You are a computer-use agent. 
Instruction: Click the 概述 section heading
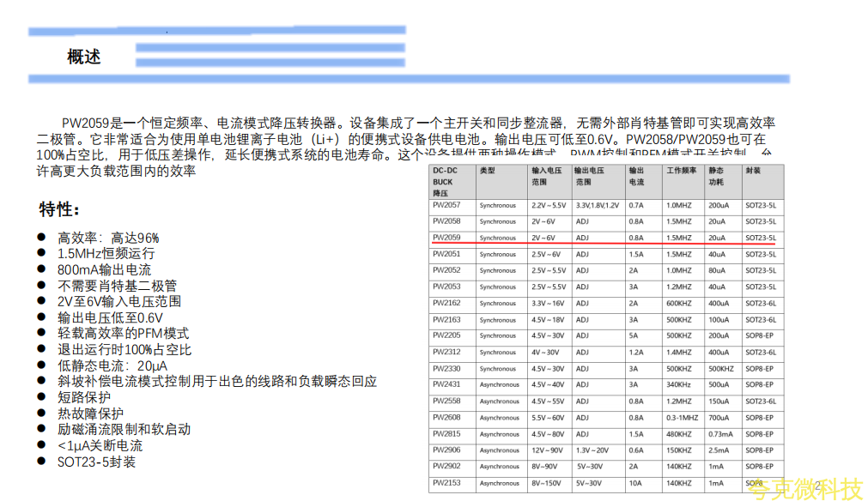click(84, 57)
